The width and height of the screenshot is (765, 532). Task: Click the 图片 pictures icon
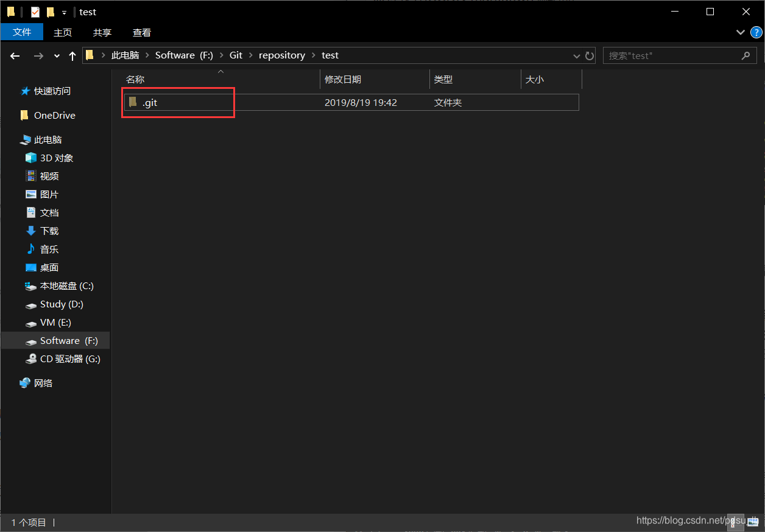30,194
